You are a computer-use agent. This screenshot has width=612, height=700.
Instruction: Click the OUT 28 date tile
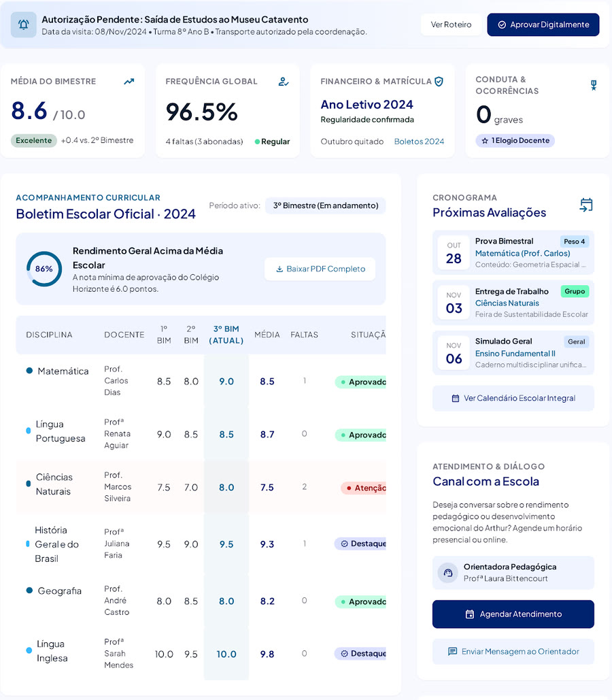coord(454,252)
